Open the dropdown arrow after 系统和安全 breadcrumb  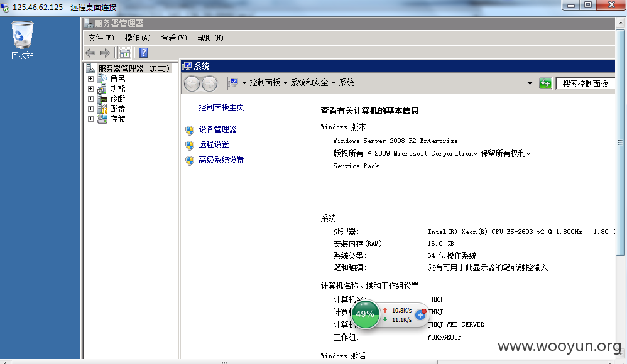pyautogui.click(x=334, y=83)
